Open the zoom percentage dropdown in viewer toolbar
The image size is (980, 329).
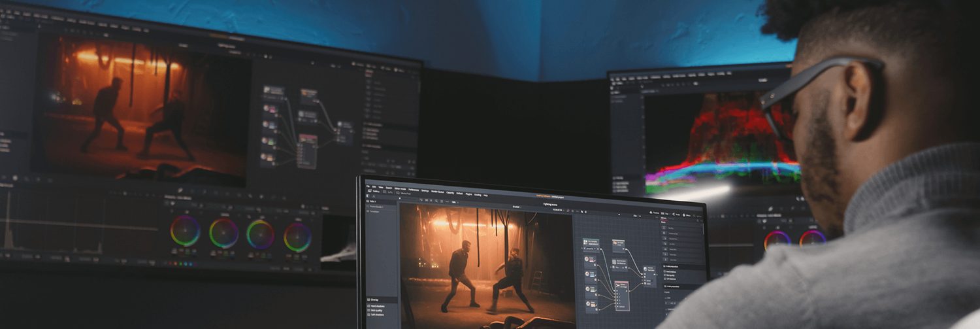click(x=455, y=202)
